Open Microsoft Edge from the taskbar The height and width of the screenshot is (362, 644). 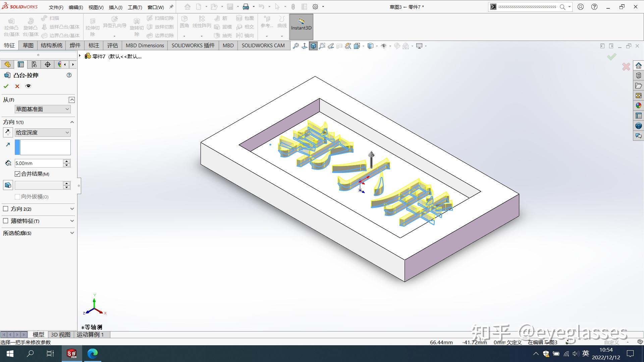[93, 353]
